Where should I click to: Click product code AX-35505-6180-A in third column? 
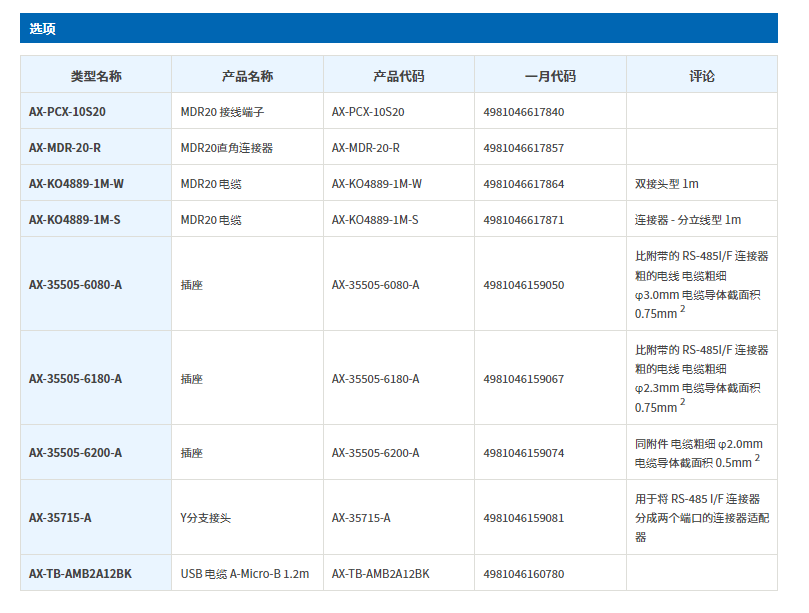[376, 379]
